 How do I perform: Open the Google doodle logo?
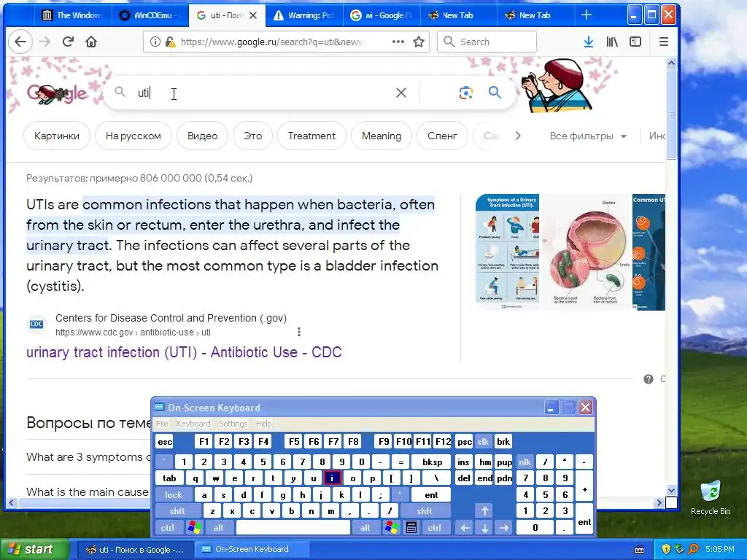click(57, 94)
